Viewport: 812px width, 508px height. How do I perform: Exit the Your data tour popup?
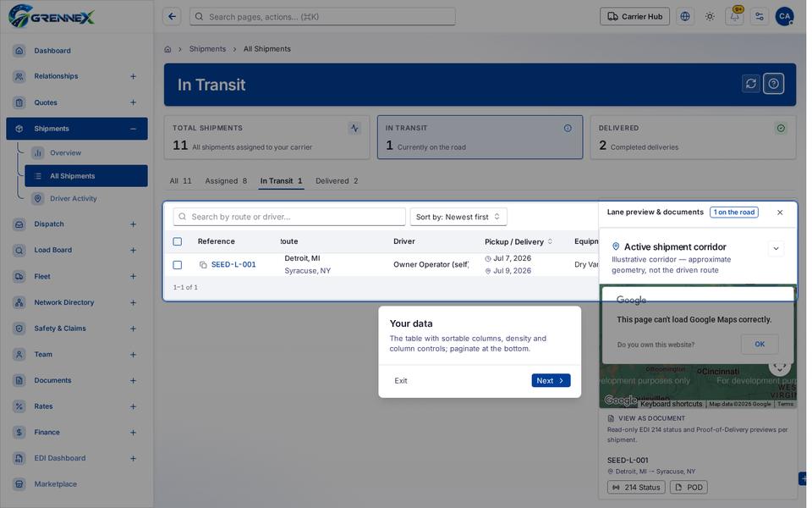click(401, 380)
